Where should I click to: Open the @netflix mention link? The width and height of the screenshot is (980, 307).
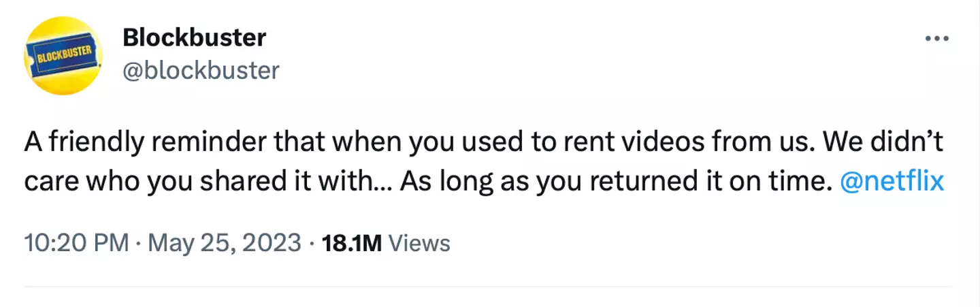(x=892, y=182)
